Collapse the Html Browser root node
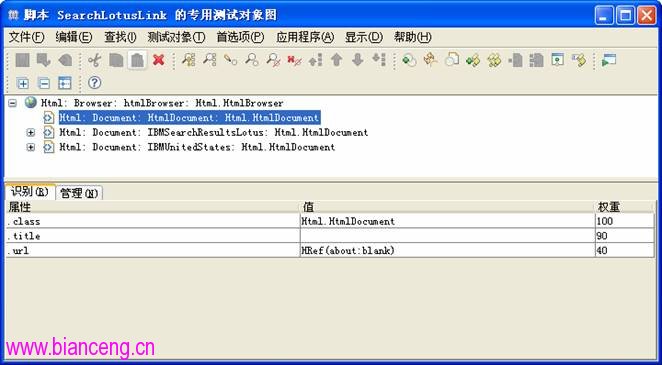This screenshot has height=365, width=662. (x=13, y=103)
